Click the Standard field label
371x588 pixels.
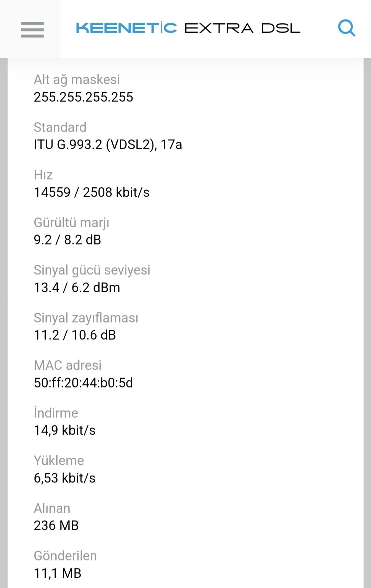(x=60, y=127)
